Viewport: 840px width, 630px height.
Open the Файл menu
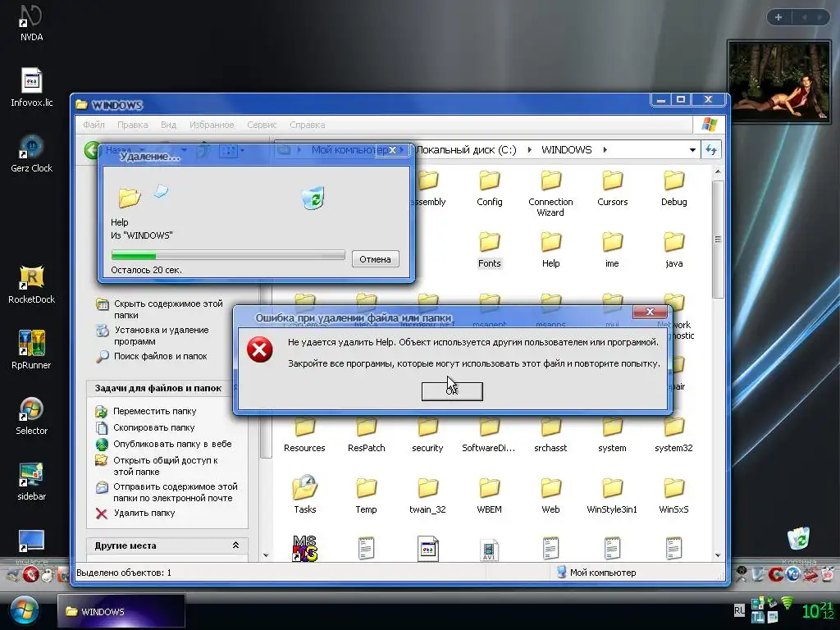tap(94, 125)
